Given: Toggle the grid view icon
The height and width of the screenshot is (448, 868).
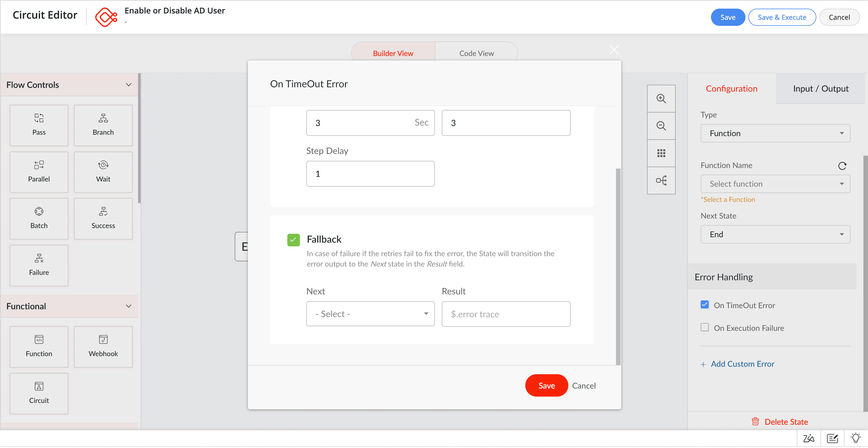Looking at the screenshot, I should point(661,153).
